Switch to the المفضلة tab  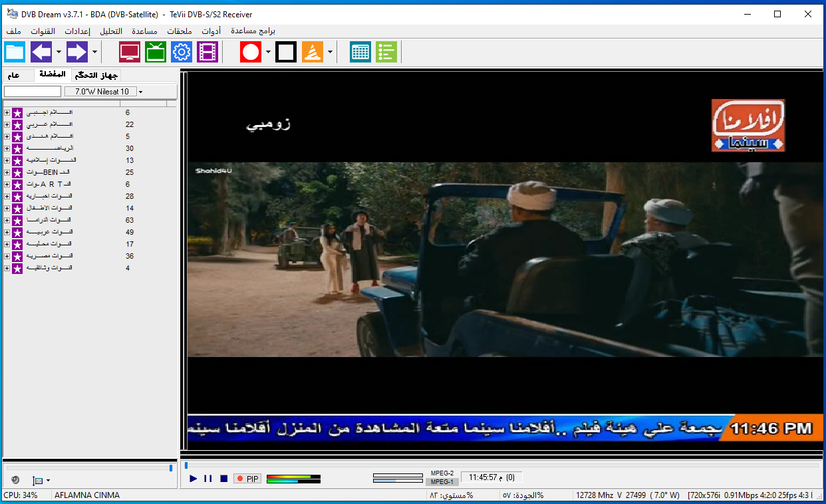pyautogui.click(x=51, y=74)
